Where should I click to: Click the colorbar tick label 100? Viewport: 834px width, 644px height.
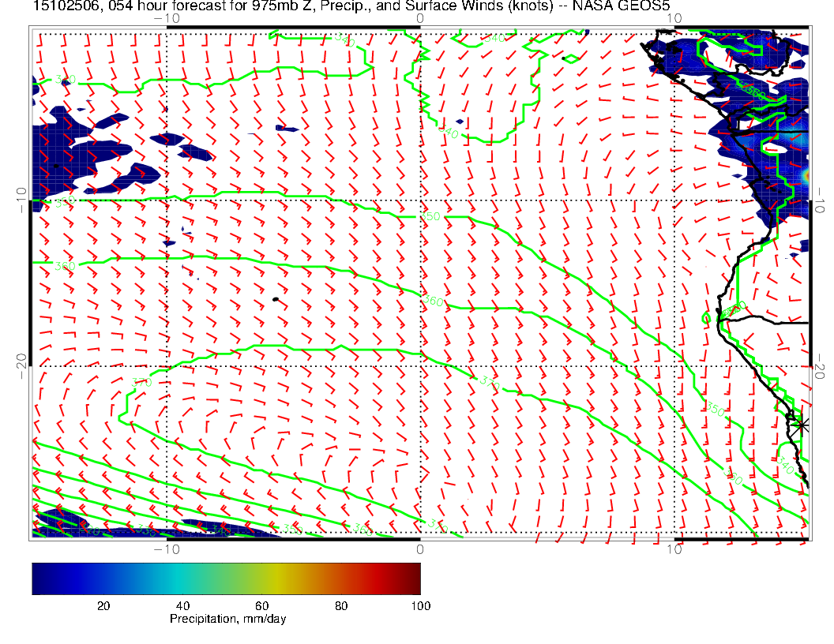point(420,605)
